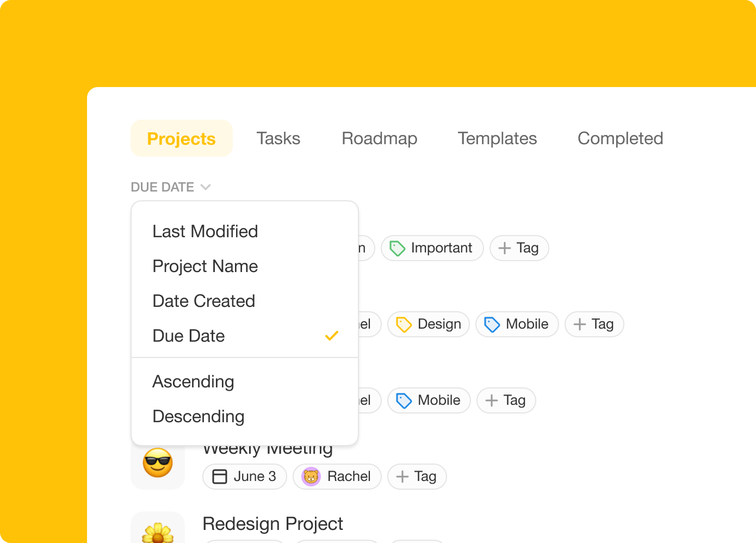Click the blue Mobile tag icon
This screenshot has width=756, height=543.
click(x=492, y=324)
